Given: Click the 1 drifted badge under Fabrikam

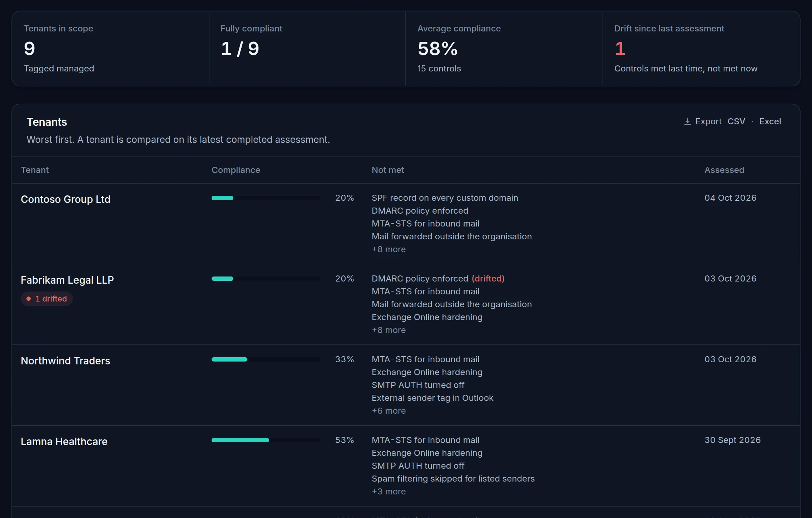Looking at the screenshot, I should point(47,299).
